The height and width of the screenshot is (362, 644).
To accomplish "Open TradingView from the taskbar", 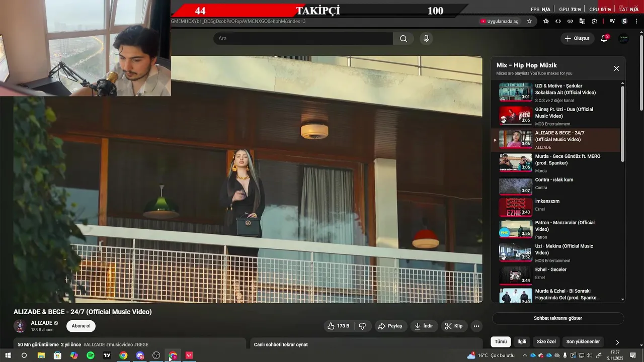I will pyautogui.click(x=107, y=355).
